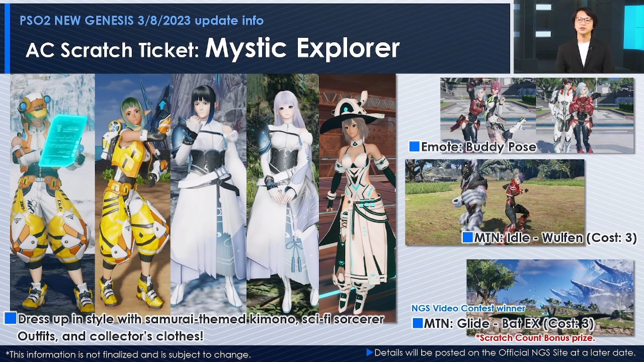The image size is (644, 362).
Task: Click 'This information is not finalized' disclaimer
Action: [x=128, y=354]
